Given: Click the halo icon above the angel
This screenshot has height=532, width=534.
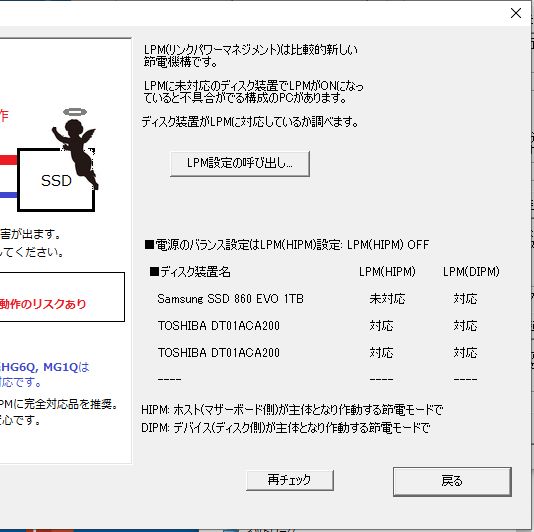Looking at the screenshot, I should tap(75, 112).
